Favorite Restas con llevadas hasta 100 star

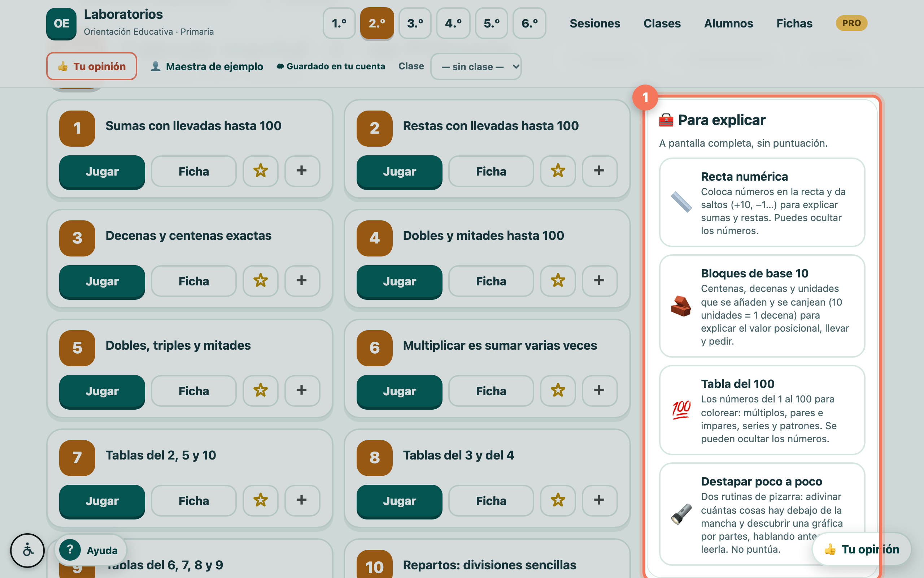click(558, 171)
